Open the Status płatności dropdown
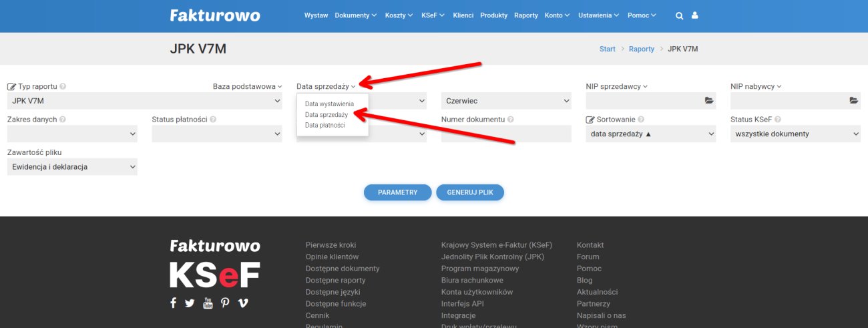This screenshot has width=868, height=328. coord(217,134)
